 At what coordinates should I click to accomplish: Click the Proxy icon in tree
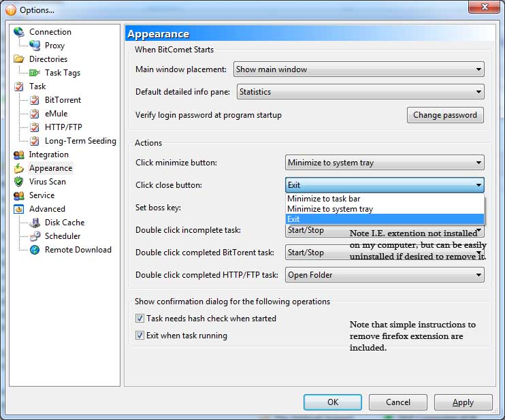35,46
